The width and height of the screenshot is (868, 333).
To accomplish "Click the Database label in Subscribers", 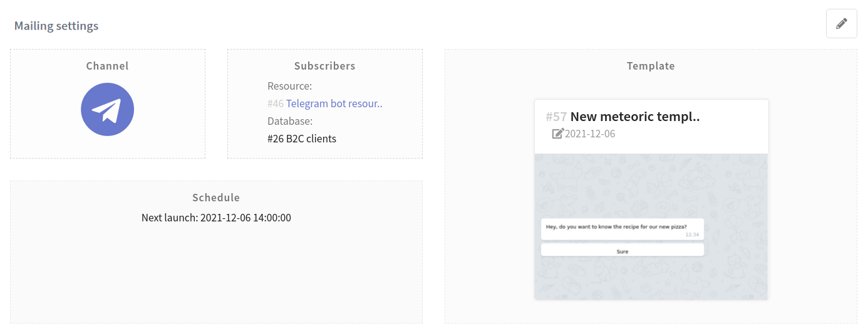I will (x=290, y=121).
